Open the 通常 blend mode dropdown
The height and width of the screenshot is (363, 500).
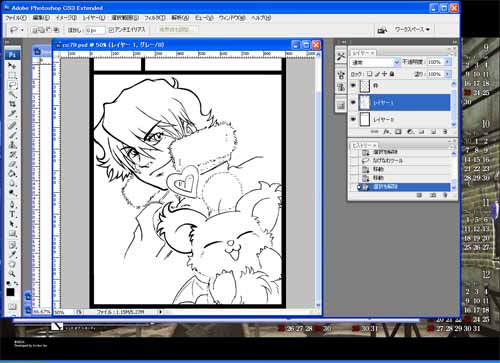(375, 62)
